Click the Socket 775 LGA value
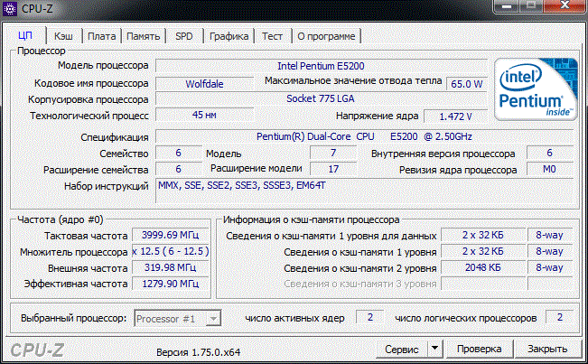This screenshot has width=588, height=364. [321, 98]
